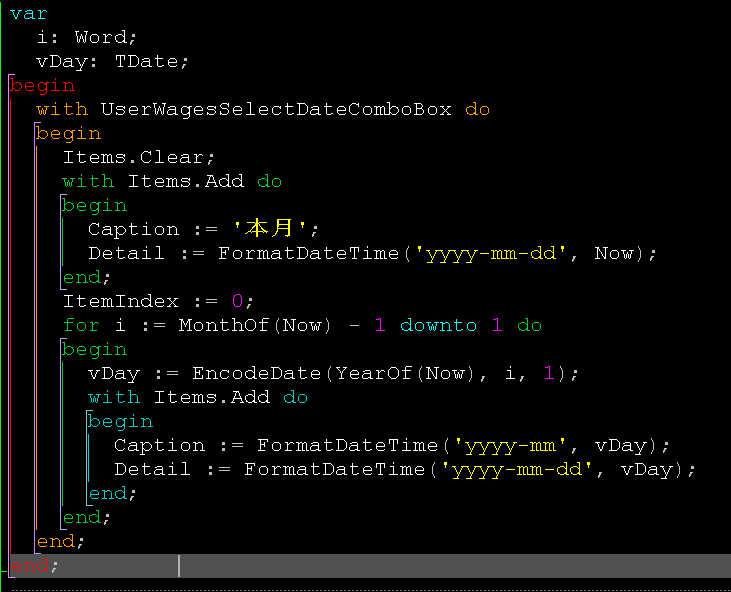Click the green 'do' after Items.Add

tap(269, 181)
